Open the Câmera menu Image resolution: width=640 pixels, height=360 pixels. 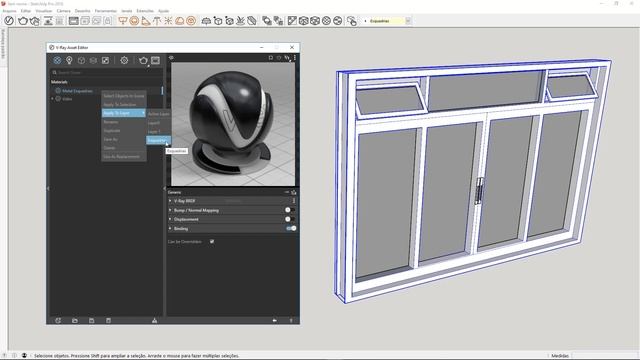63,11
